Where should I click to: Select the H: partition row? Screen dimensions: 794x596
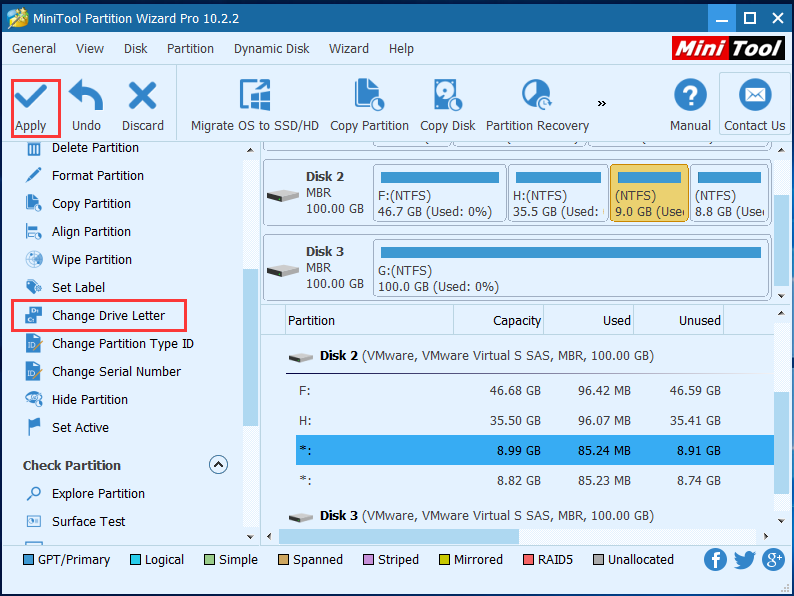point(535,420)
